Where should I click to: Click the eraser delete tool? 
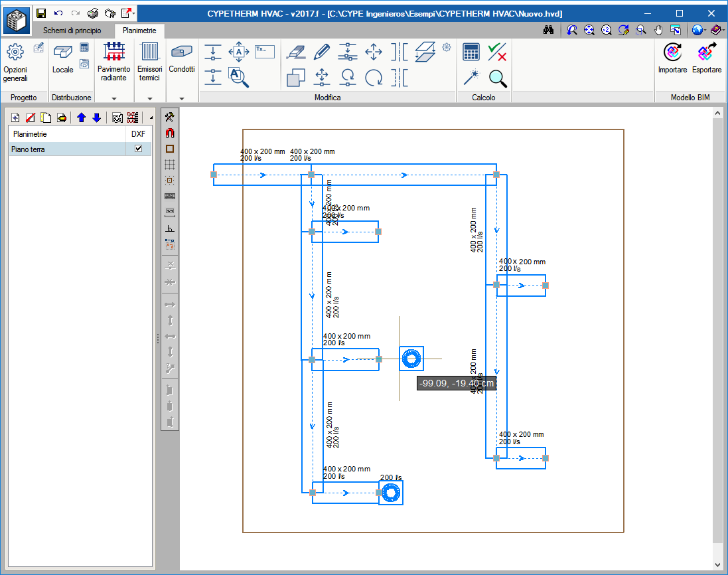click(296, 52)
